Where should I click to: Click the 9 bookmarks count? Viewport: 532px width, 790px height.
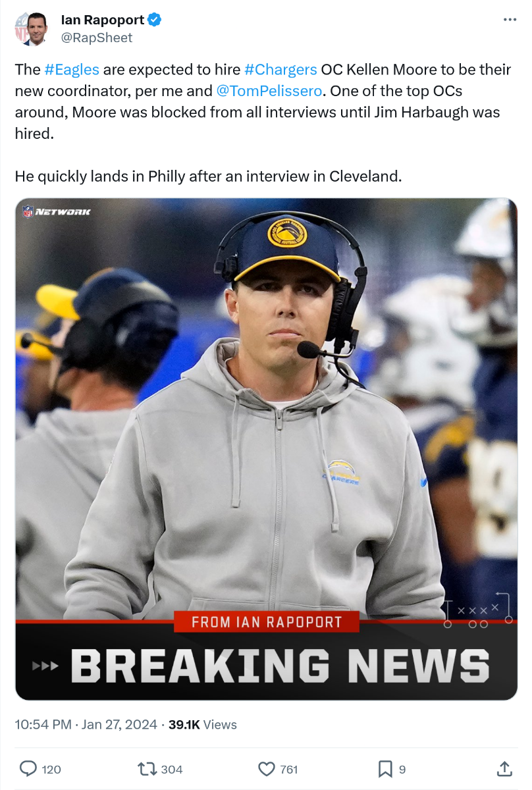tap(402, 769)
